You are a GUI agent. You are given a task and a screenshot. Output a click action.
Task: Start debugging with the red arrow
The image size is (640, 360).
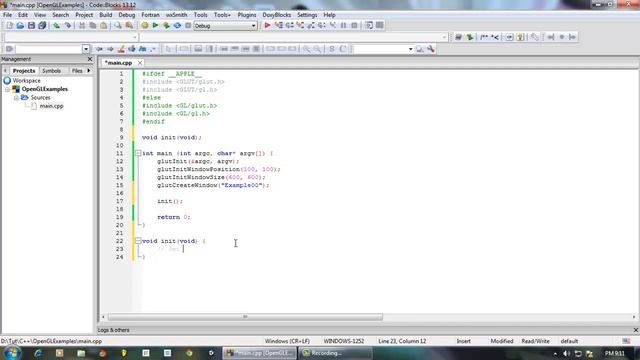click(x=267, y=25)
